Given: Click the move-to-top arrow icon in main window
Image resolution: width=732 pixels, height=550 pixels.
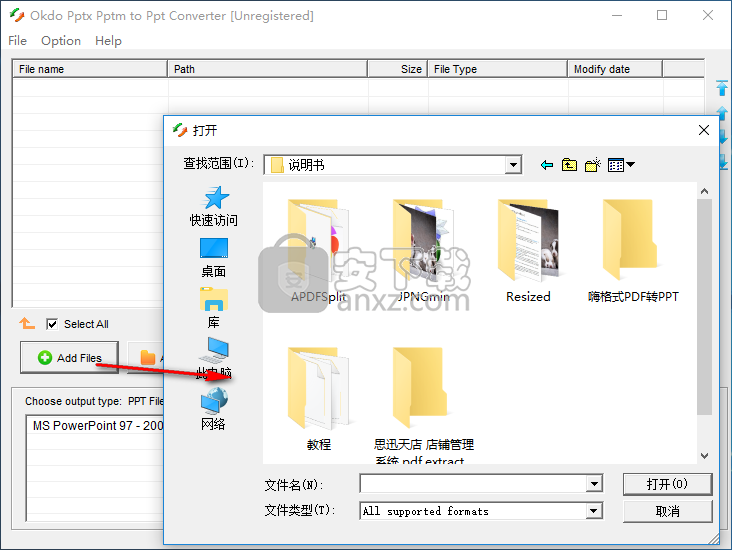Looking at the screenshot, I should [x=722, y=88].
